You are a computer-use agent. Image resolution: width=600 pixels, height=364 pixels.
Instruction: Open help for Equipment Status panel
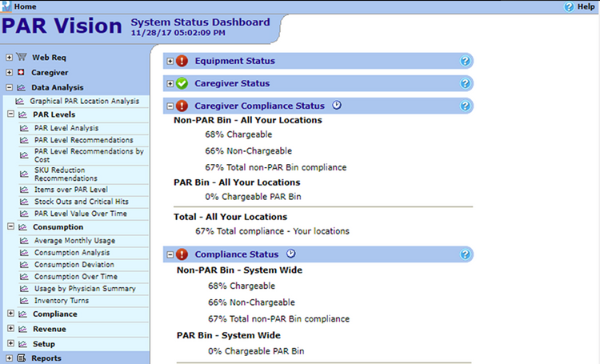pos(465,61)
